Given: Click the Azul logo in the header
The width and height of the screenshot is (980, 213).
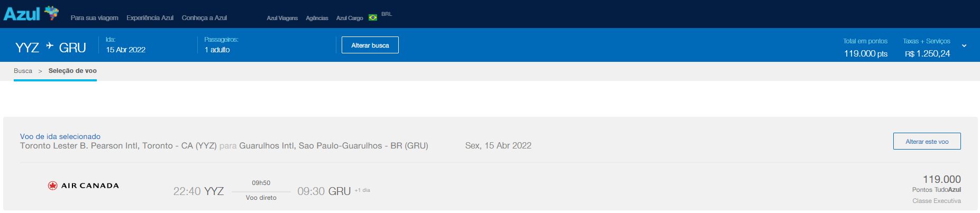Looking at the screenshot, I should (31, 13).
